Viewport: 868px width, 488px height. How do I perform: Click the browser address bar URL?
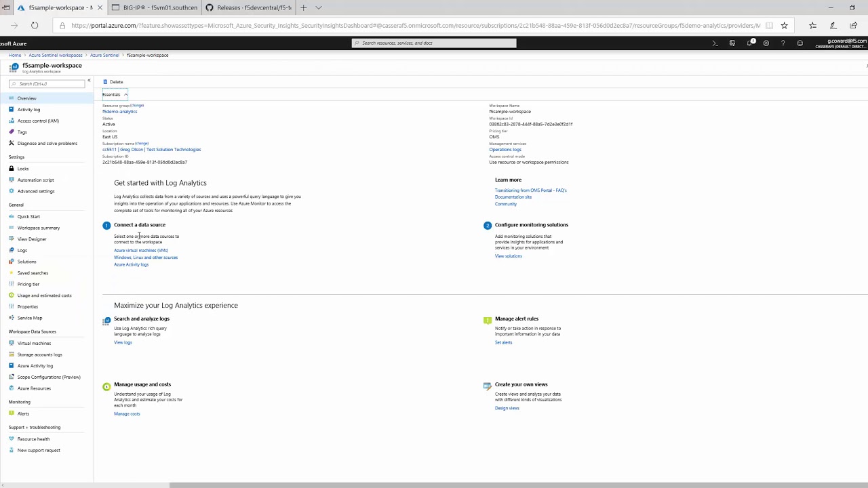pyautogui.click(x=415, y=25)
